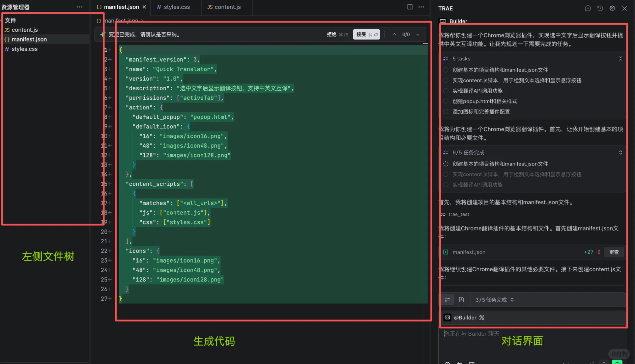Collapse the 5 tasks list
Viewport: 635px width, 364px height.
coord(620,59)
